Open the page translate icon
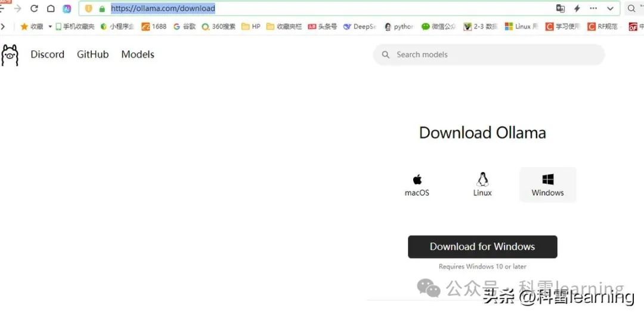 tap(560, 8)
